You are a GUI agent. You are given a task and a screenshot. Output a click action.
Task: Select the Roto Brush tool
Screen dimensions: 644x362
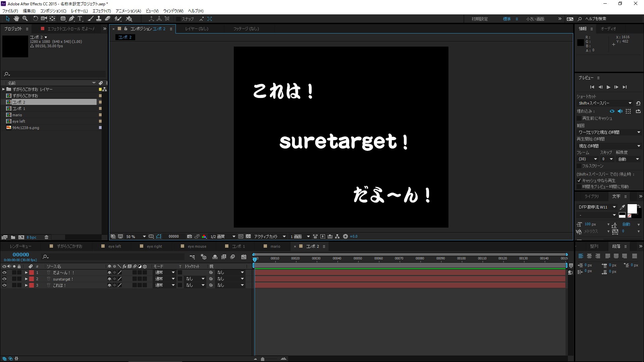click(118, 19)
